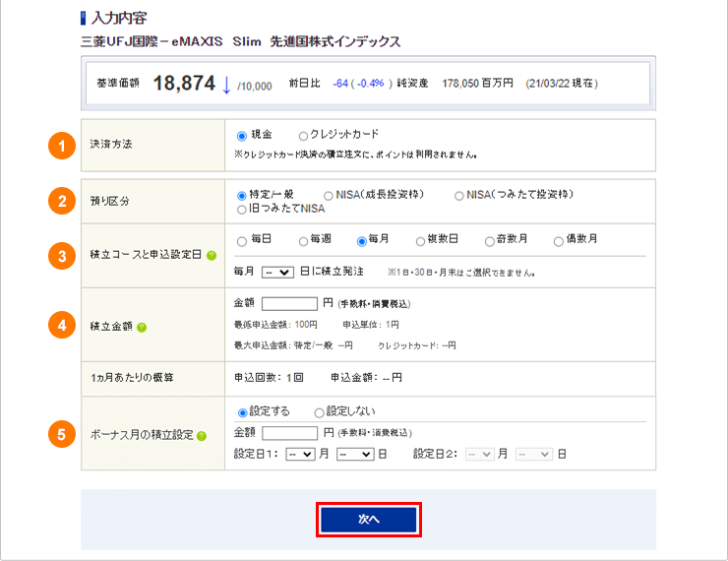Screen dimensions: 728x561
Task: Choose クレジットカード payment option
Action: pyautogui.click(x=303, y=135)
